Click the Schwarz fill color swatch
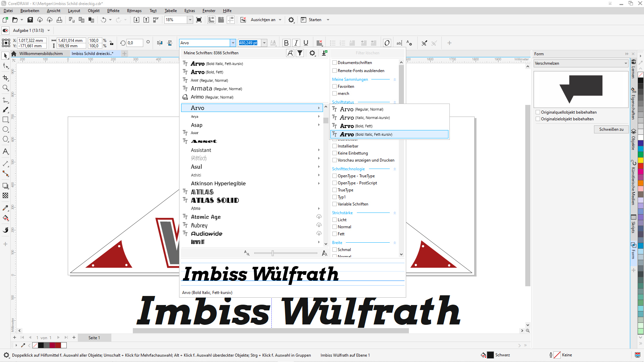This screenshot has width=644, height=362. pos(490,355)
